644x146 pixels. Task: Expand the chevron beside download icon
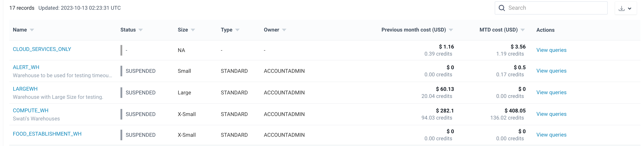630,8
